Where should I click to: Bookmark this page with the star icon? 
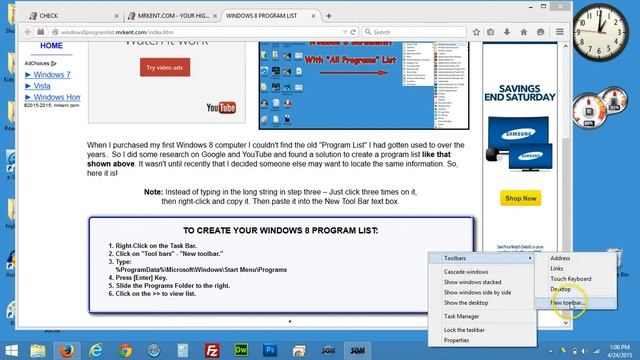point(476,32)
